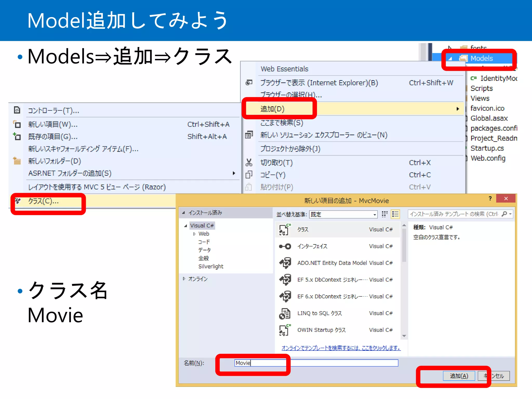Click the New Item (新しい項目) icon
532x399 pixels.
[x=17, y=124]
